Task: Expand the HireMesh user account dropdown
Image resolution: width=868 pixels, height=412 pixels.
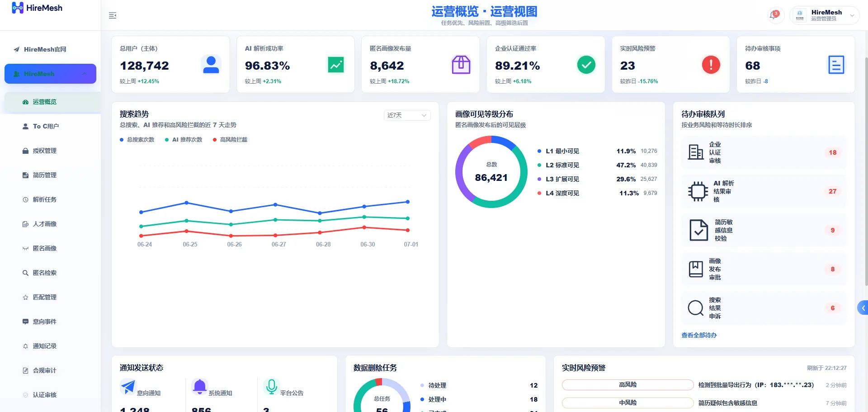Action: coord(824,15)
